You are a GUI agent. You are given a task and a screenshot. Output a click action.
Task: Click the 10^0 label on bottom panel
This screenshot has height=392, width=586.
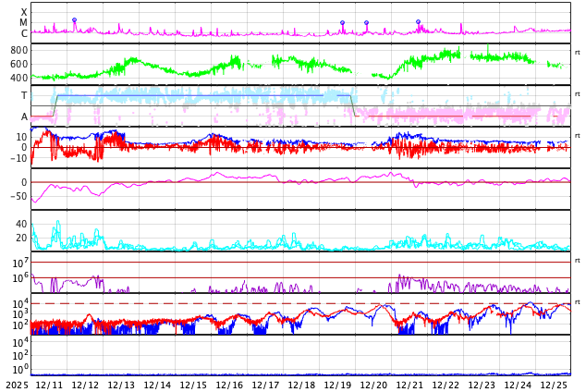[20, 369]
